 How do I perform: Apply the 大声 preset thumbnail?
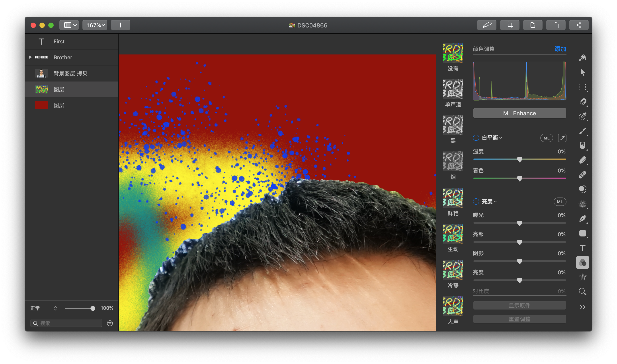click(x=453, y=306)
